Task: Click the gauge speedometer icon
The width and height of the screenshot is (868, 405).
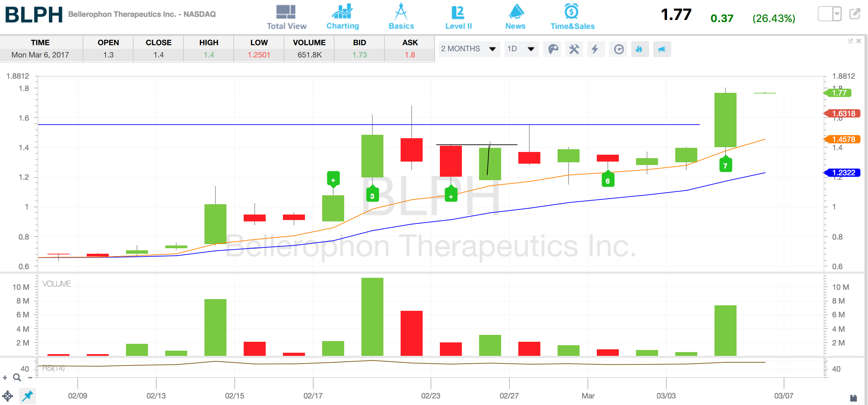Action: click(618, 49)
